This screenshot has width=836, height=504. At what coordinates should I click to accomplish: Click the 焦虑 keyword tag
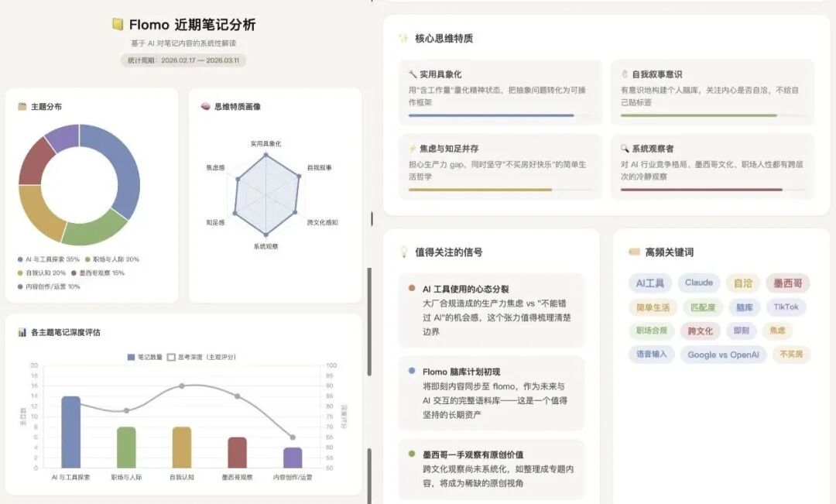click(777, 331)
